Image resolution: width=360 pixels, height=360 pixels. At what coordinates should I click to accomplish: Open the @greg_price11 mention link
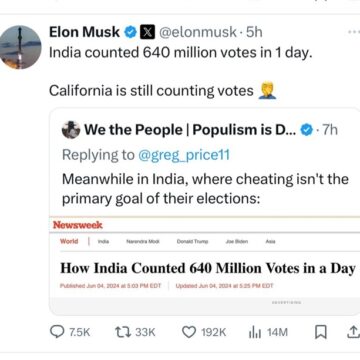(x=184, y=155)
